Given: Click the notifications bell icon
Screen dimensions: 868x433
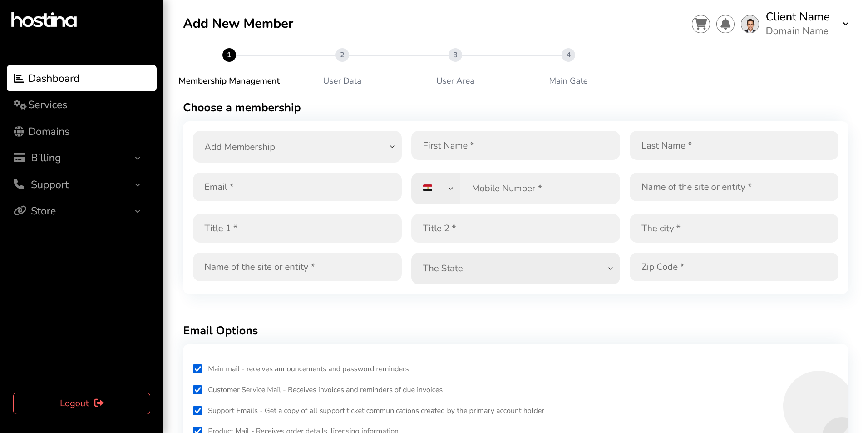Looking at the screenshot, I should [725, 24].
